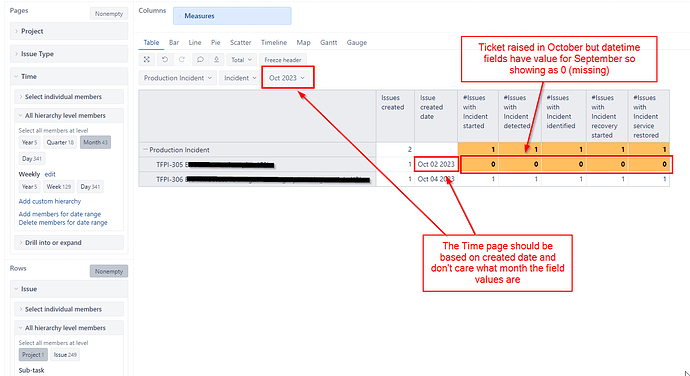
Task: Click the export upload icon
Action: 217,59
